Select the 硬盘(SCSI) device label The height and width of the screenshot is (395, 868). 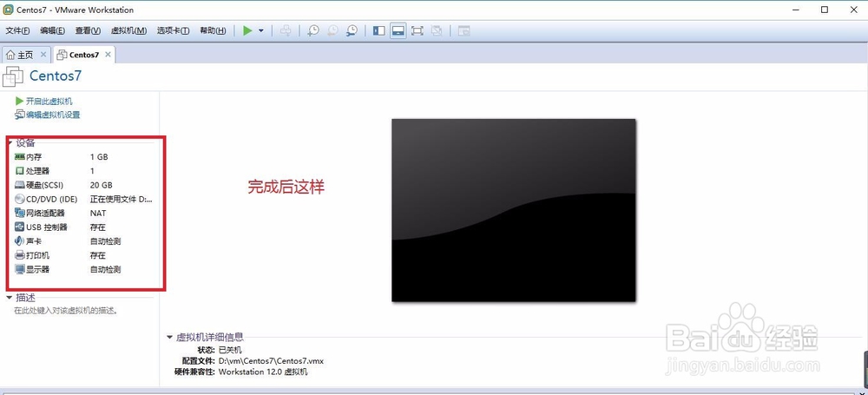46,185
